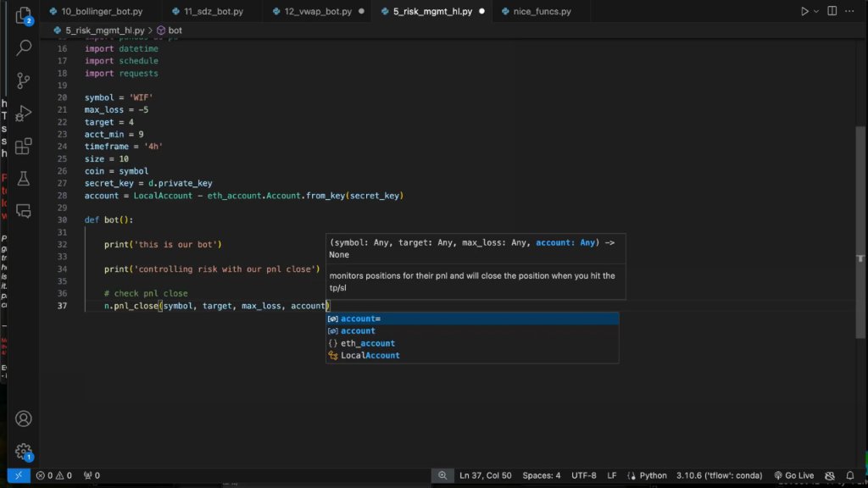Click '# check pnl close' comment
The height and width of the screenshot is (488, 868).
146,293
